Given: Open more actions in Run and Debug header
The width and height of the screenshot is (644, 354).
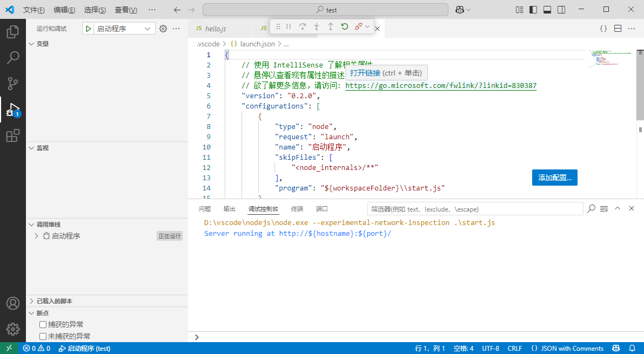Looking at the screenshot, I should 176,29.
